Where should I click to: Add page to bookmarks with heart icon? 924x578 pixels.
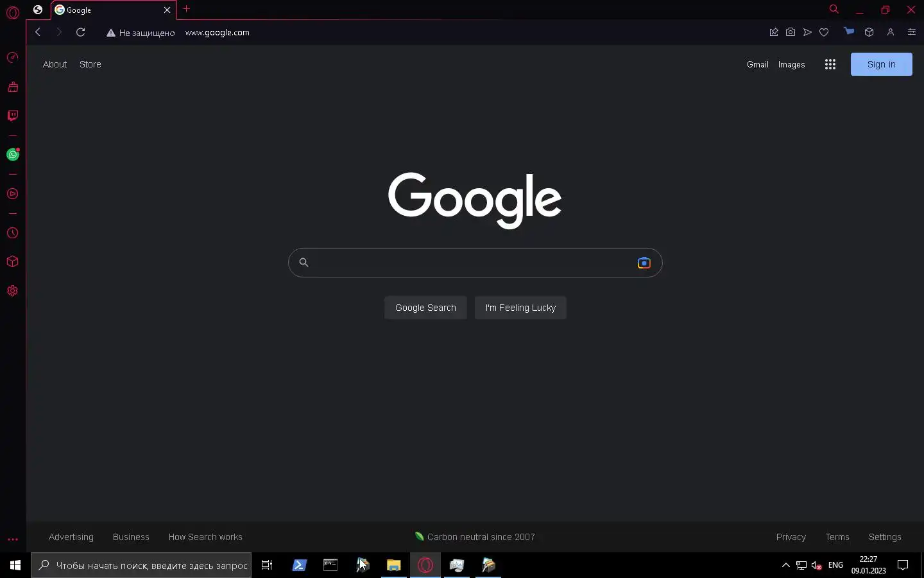[x=824, y=32]
